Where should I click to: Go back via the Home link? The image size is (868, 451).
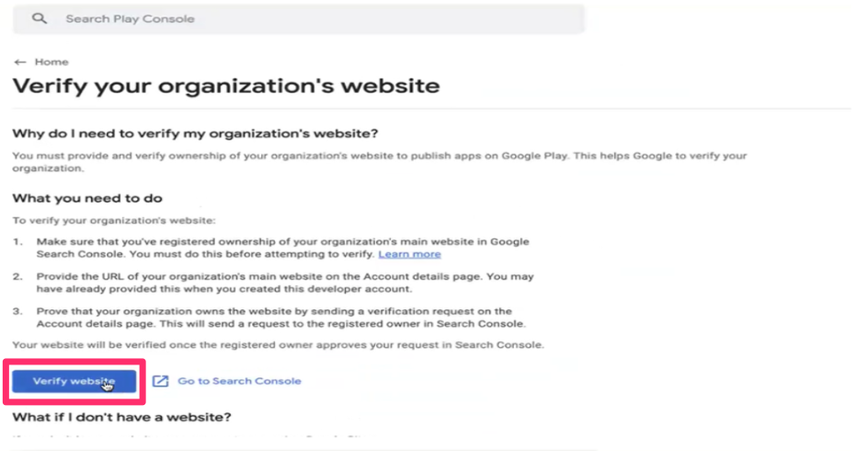(51, 62)
